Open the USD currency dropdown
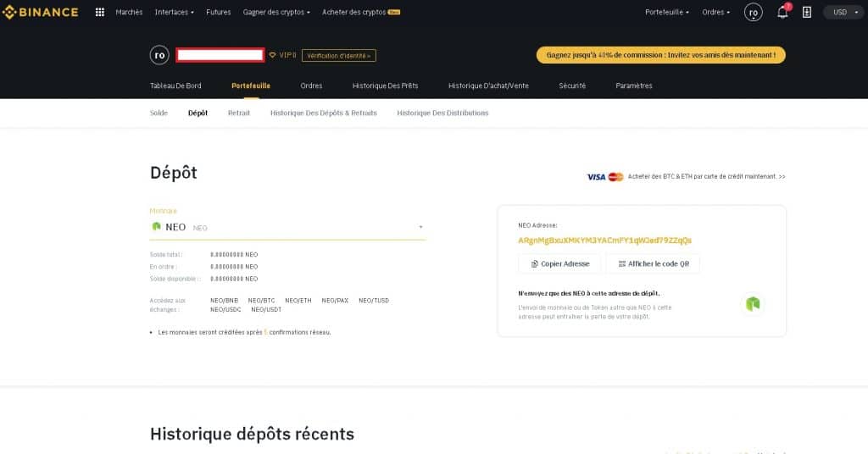The image size is (868, 454). [843, 12]
